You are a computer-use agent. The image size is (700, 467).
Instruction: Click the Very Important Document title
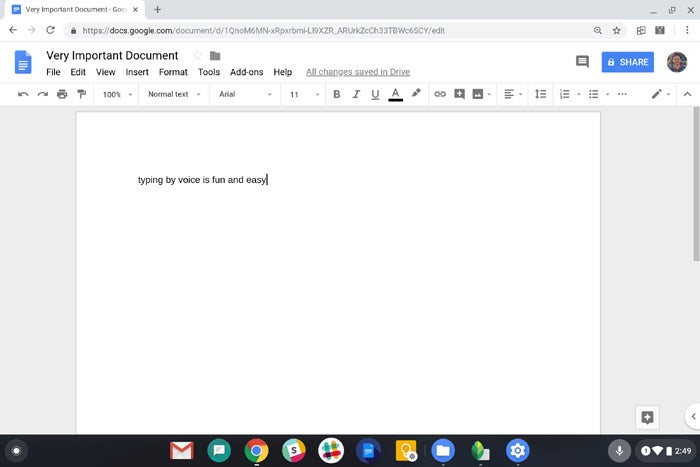tap(112, 55)
